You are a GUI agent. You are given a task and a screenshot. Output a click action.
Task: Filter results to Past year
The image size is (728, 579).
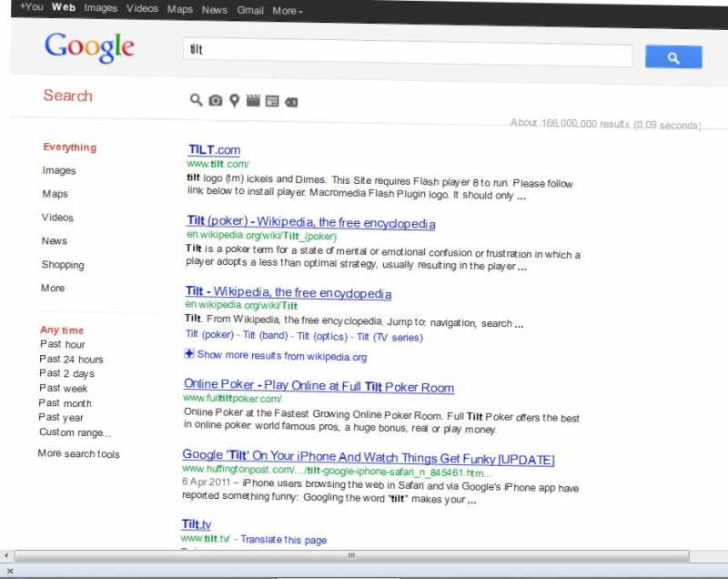pos(61,418)
